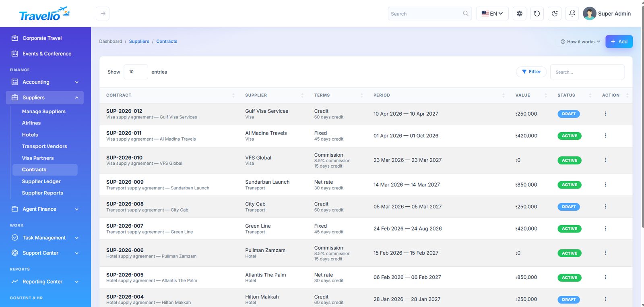
Task: Open Manage Suppliers submenu item
Action: [x=43, y=112]
